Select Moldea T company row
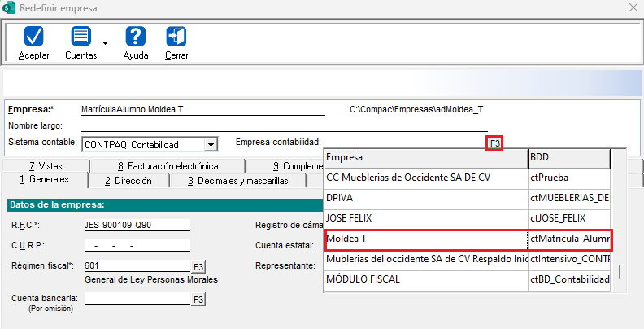This screenshot has height=329, width=644. [x=425, y=239]
